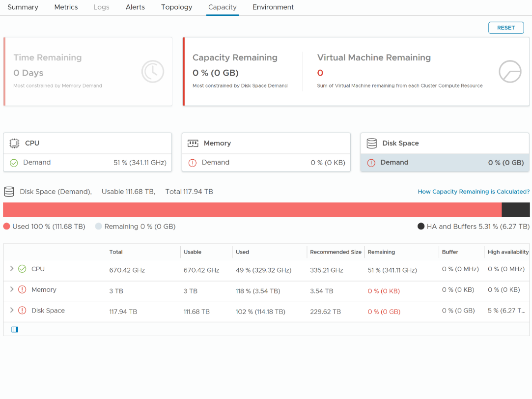Select the Memory Demand card row
This screenshot has width=532, height=399.
click(x=266, y=163)
